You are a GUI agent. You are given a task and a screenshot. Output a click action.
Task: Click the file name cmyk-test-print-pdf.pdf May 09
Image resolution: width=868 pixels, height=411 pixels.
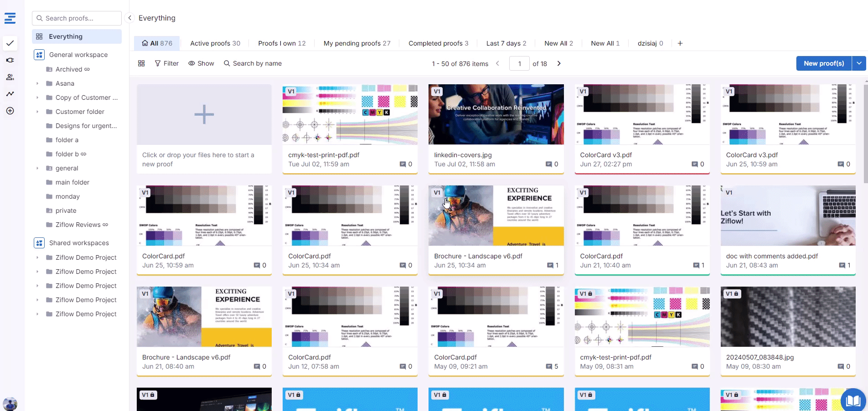(615, 357)
